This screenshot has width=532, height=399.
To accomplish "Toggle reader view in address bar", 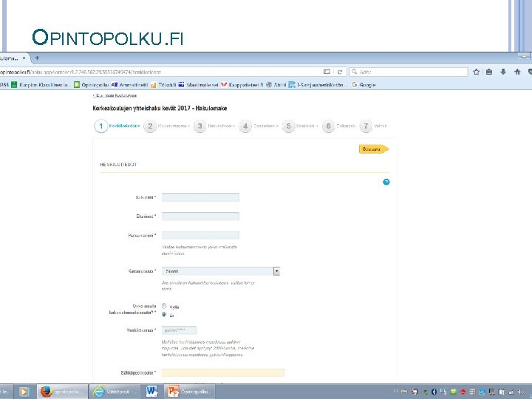I will (x=327, y=72).
